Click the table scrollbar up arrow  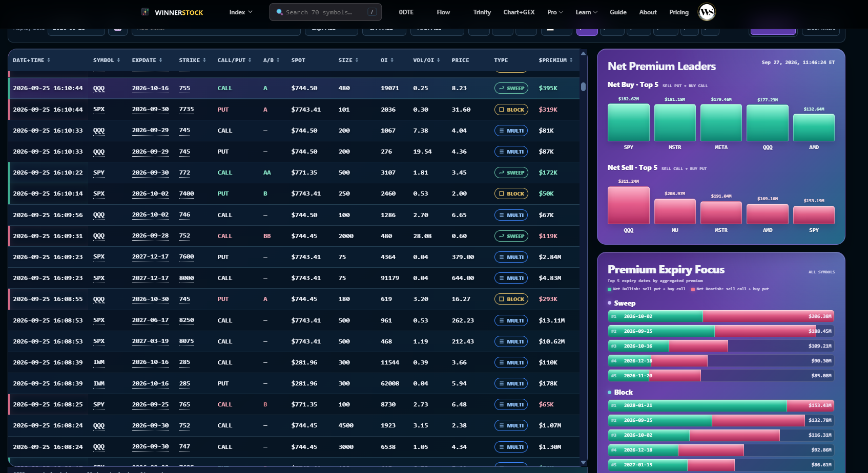click(583, 53)
